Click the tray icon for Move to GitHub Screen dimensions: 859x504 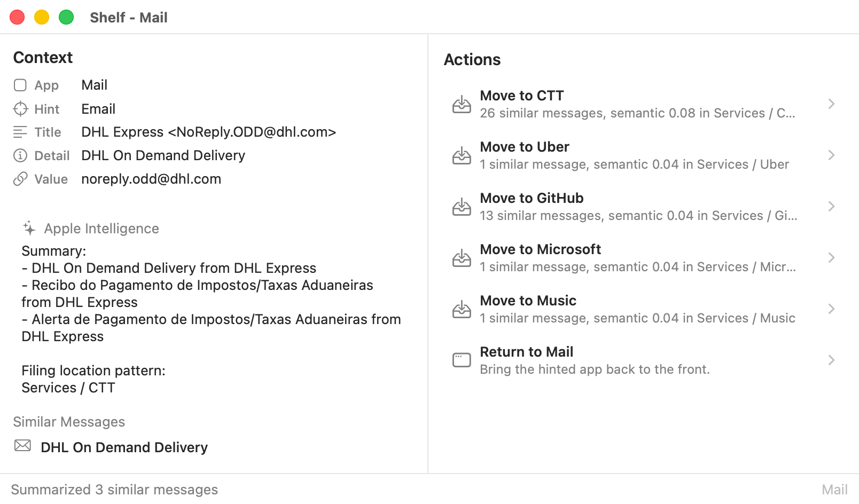462,207
